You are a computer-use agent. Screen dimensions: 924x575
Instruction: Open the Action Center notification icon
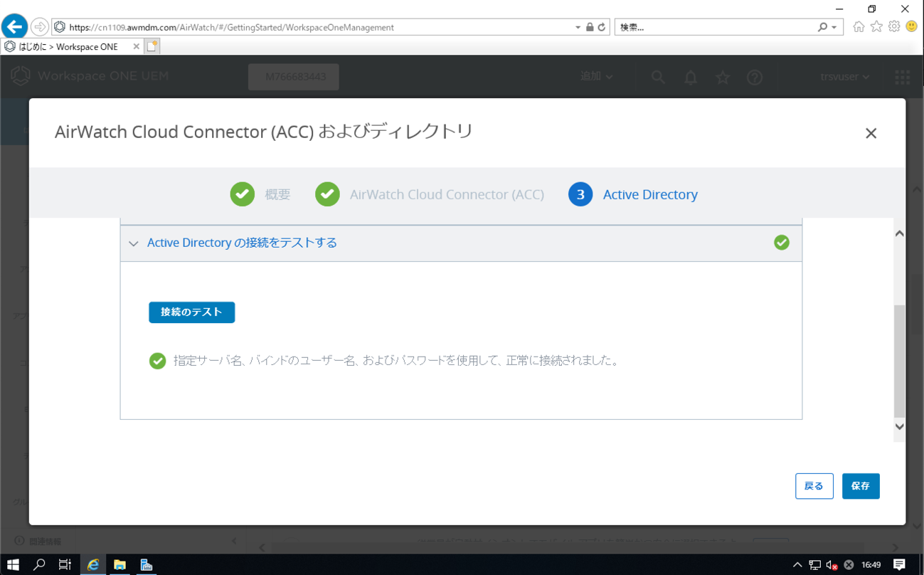tap(899, 565)
